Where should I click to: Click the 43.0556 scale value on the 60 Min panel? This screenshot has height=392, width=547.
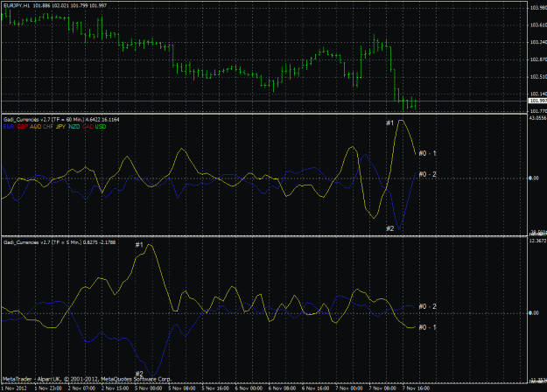pyautogui.click(x=538, y=118)
